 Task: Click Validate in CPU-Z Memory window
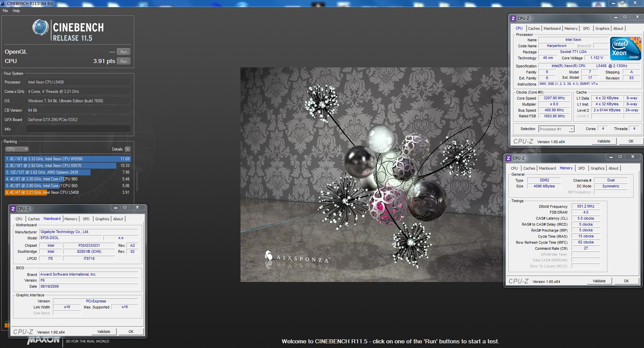click(599, 281)
